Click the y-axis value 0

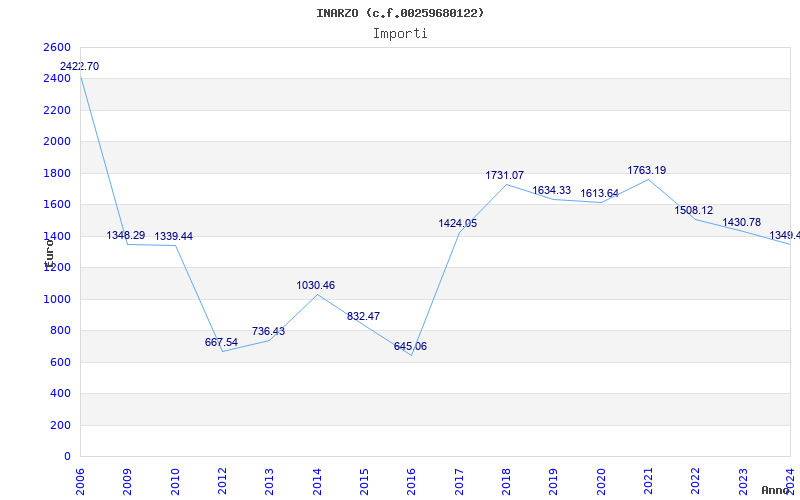point(67,457)
